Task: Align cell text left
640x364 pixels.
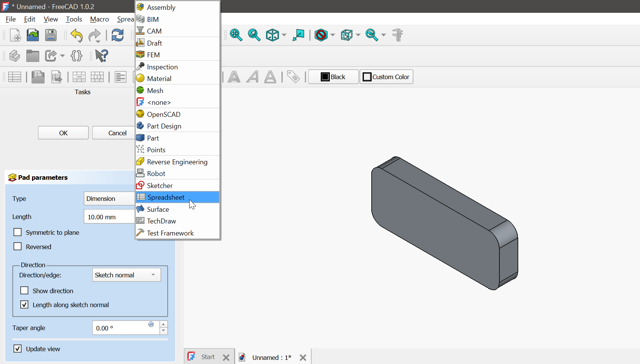Action: point(121,77)
